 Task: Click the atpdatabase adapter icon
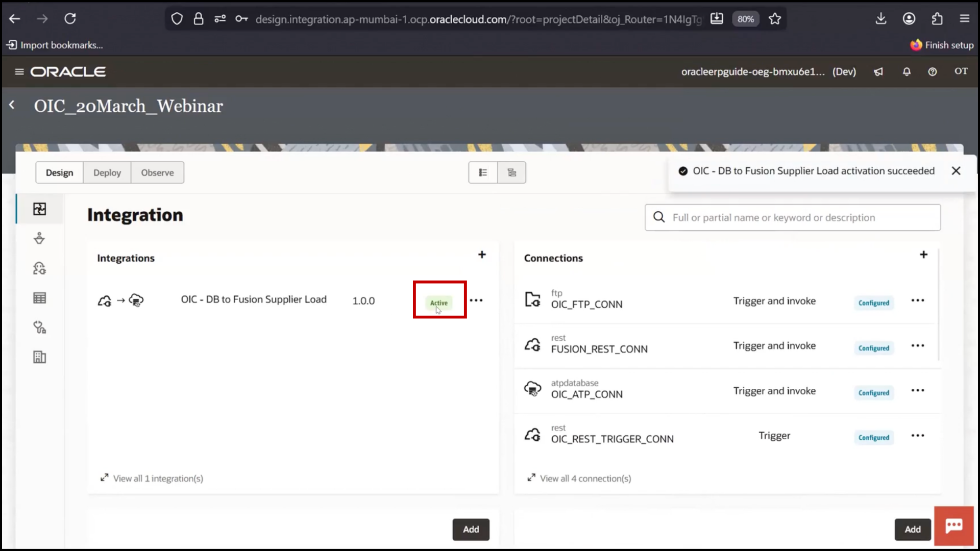point(533,389)
